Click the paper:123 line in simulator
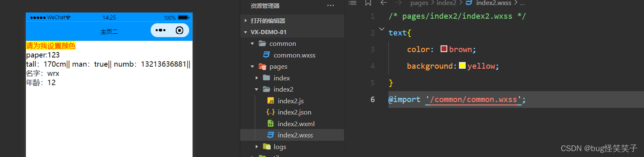The height and width of the screenshot is (157, 644). 43,55
